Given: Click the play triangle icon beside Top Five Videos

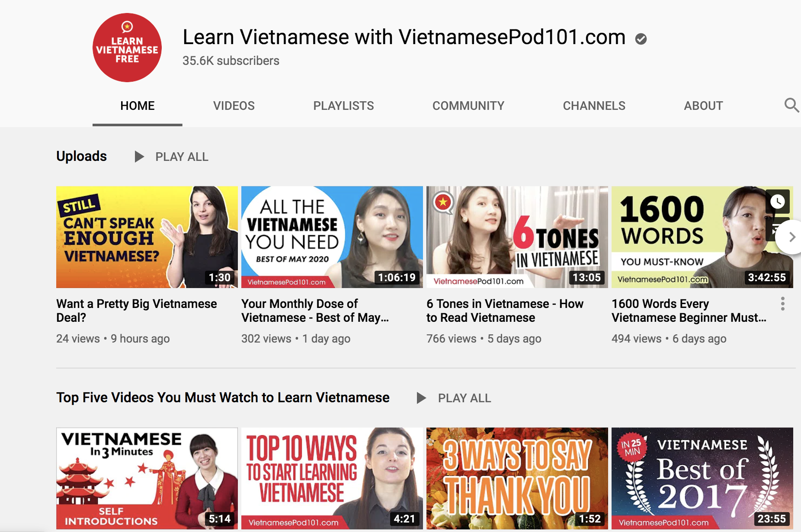Looking at the screenshot, I should [421, 398].
